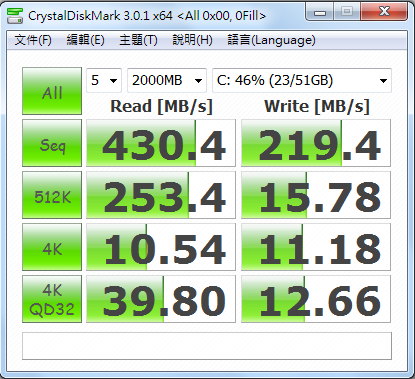
Task: Click the 512K write result 15.78
Action: click(316, 195)
